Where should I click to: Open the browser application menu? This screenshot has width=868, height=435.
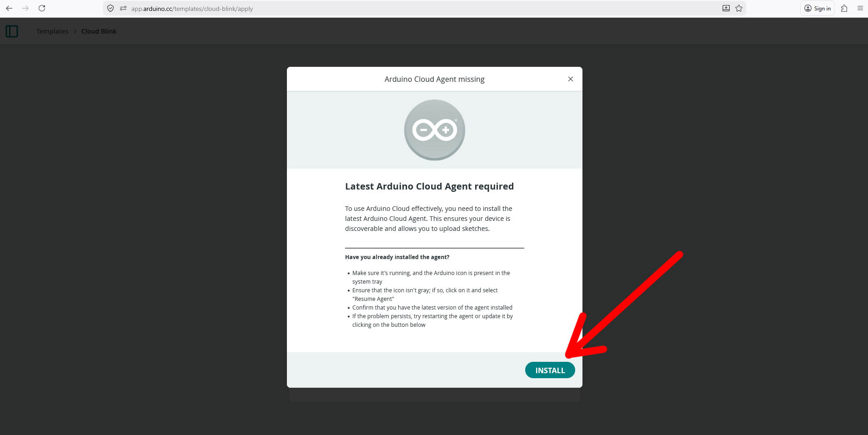860,8
